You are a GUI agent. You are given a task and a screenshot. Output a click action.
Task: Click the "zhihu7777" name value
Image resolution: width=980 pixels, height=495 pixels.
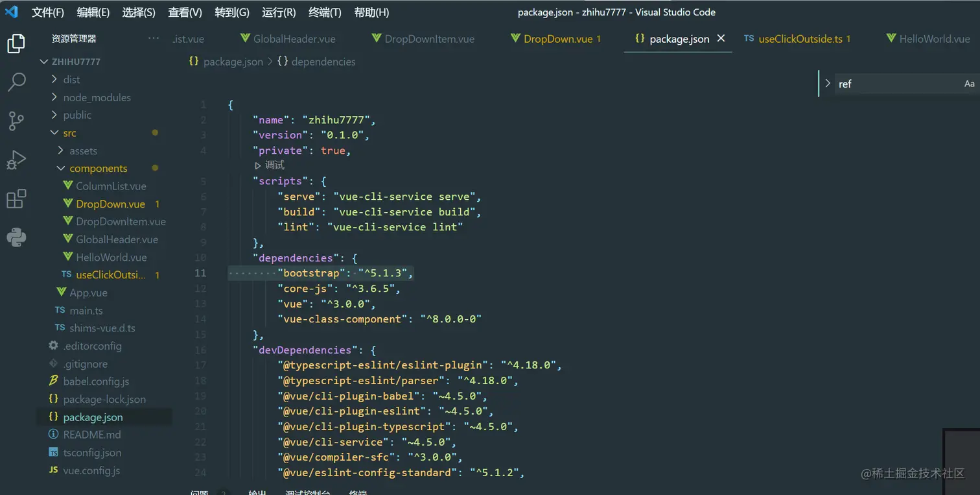(x=336, y=120)
